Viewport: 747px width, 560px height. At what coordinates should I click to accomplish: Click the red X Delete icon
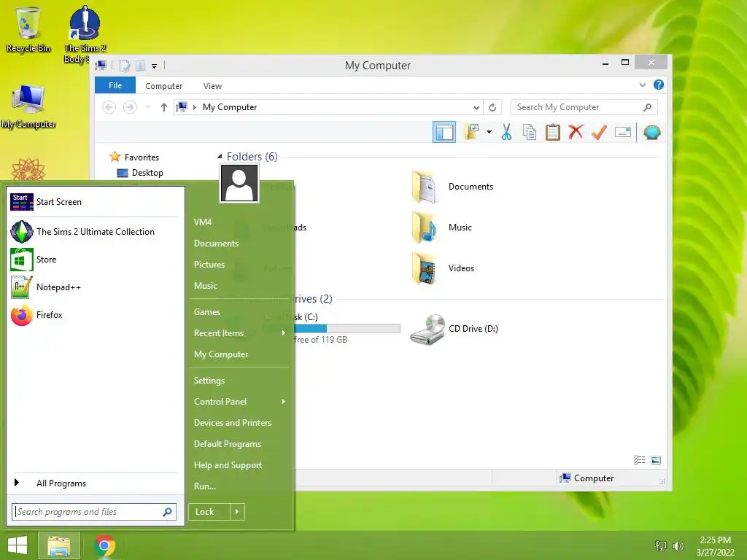576,131
